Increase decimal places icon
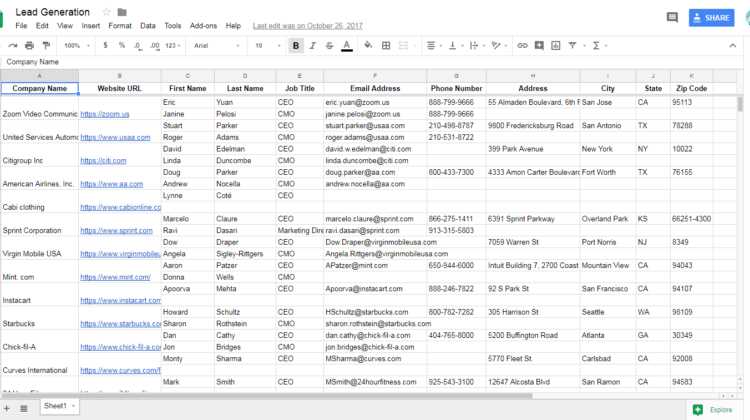 point(154,46)
